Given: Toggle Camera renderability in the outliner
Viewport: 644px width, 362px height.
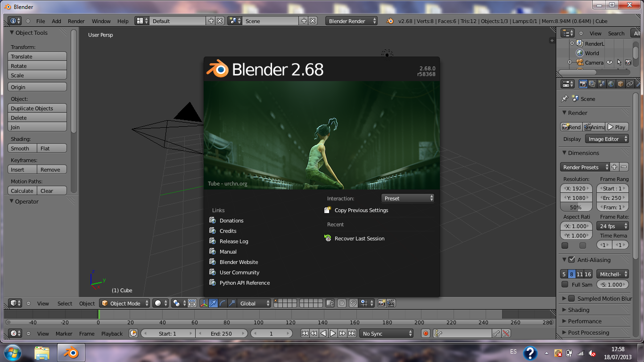Looking at the screenshot, I should click(628, 63).
